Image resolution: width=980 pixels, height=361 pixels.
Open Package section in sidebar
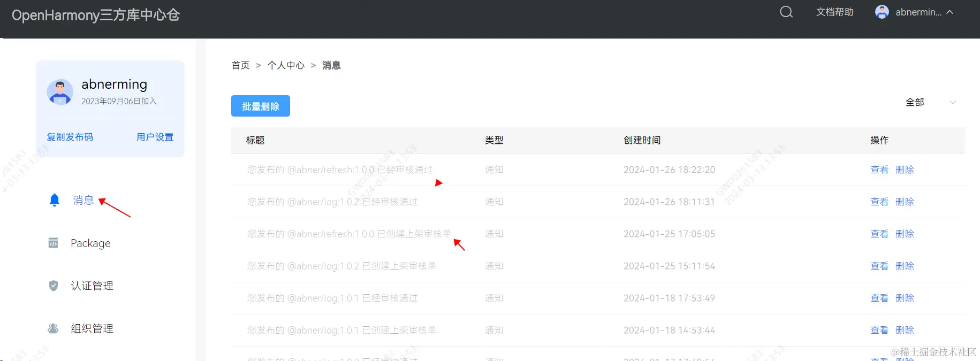point(90,243)
